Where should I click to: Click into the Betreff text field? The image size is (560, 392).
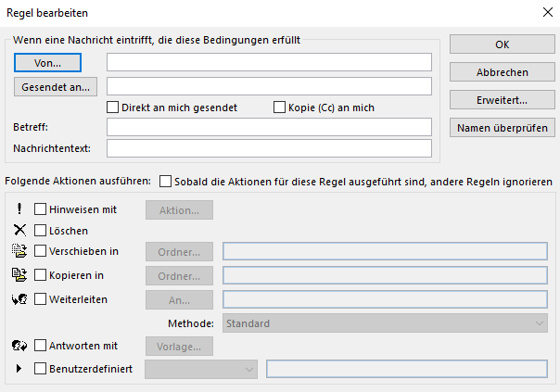click(269, 127)
